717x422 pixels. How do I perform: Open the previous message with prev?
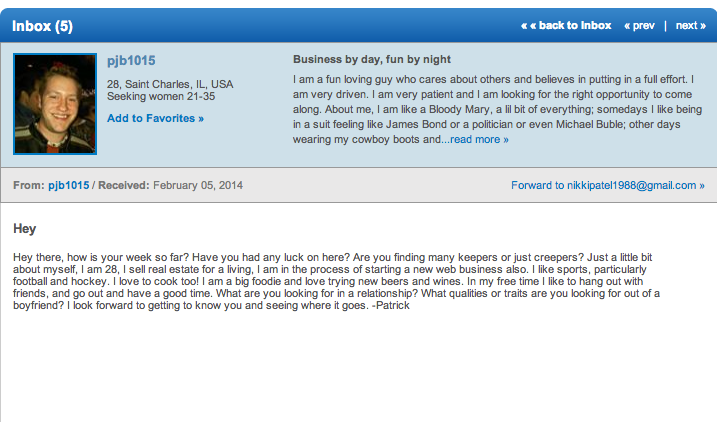[x=639, y=26]
